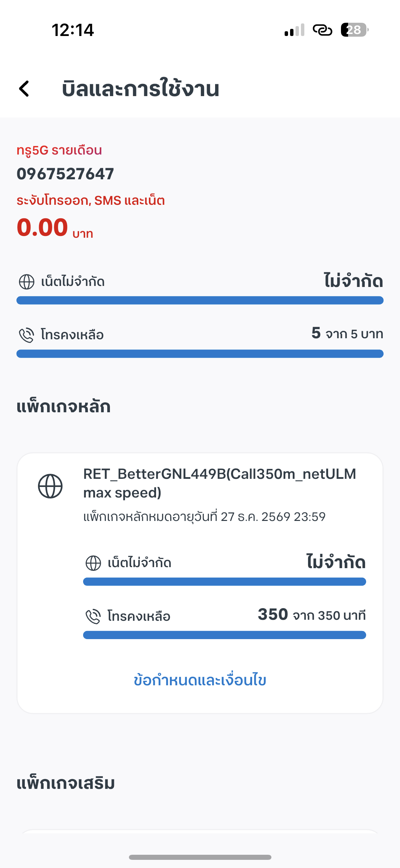Tap the 0.00 บาท balance amount
Screen dimensions: 400x868
tap(54, 228)
